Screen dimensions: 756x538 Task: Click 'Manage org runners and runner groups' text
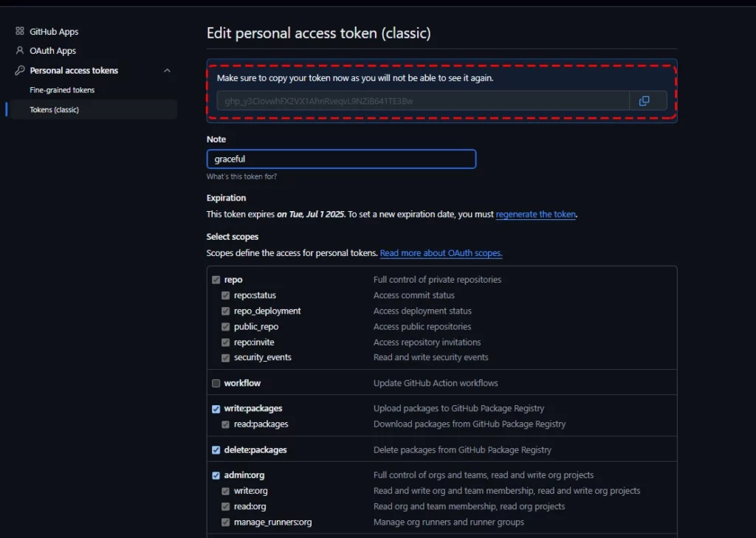[x=449, y=522]
